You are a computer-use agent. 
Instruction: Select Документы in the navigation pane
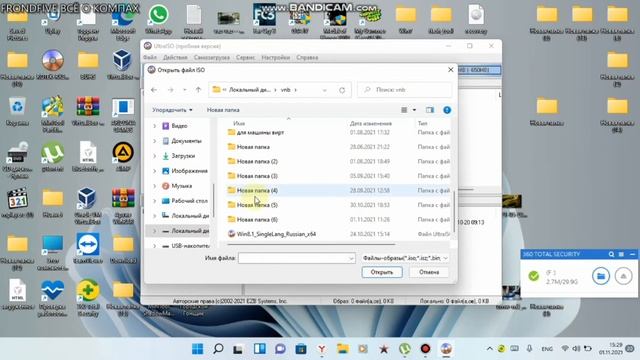tap(186, 141)
